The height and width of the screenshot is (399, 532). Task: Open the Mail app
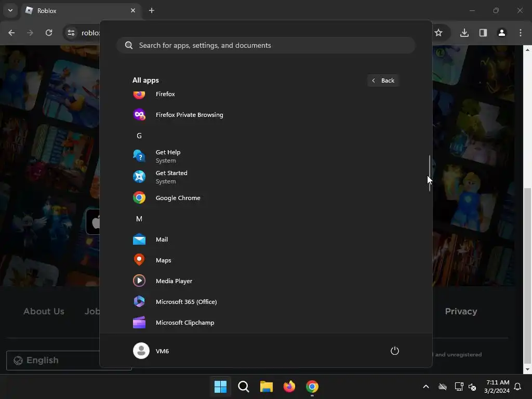pos(265,239)
